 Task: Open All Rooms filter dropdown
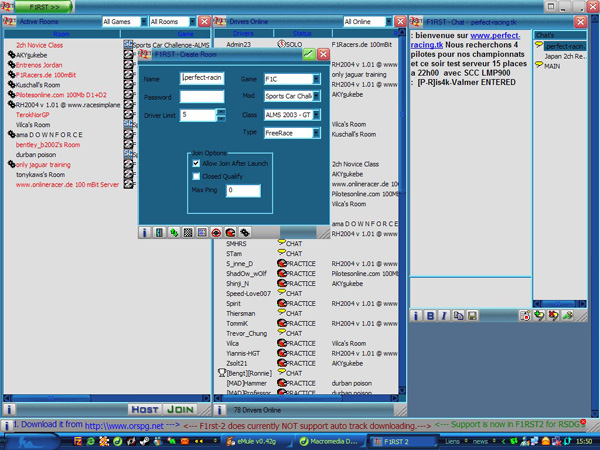(173, 22)
